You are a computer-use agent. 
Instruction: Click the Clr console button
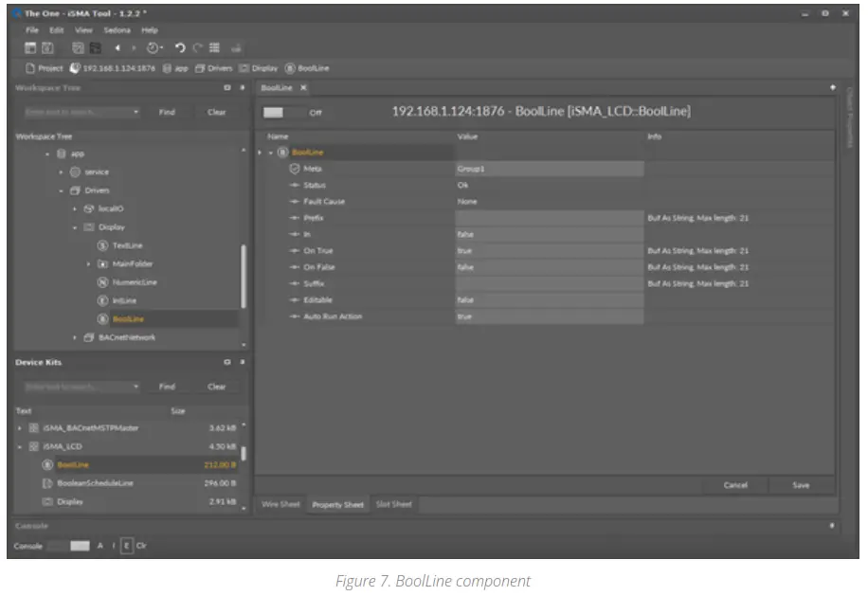click(141, 546)
